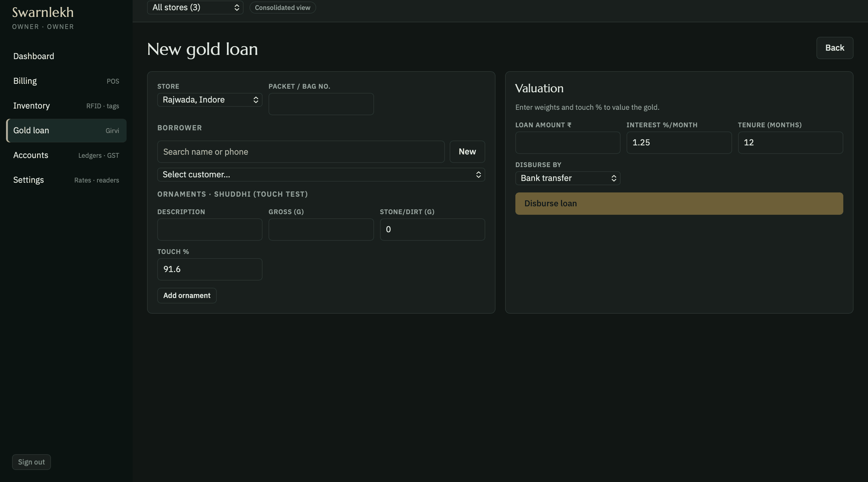Navigate to Inventory RFID tags
The height and width of the screenshot is (482, 868).
point(66,106)
